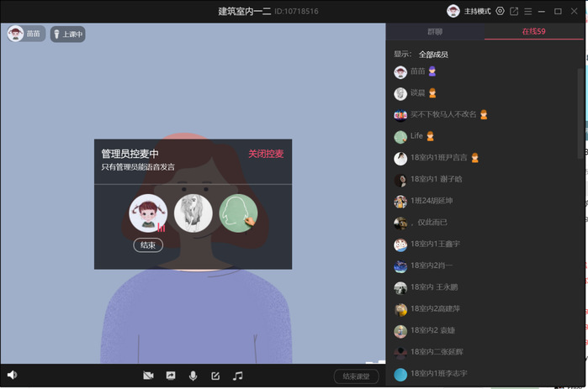Click the music note icon
The width and height of the screenshot is (588, 389).
[238, 376]
